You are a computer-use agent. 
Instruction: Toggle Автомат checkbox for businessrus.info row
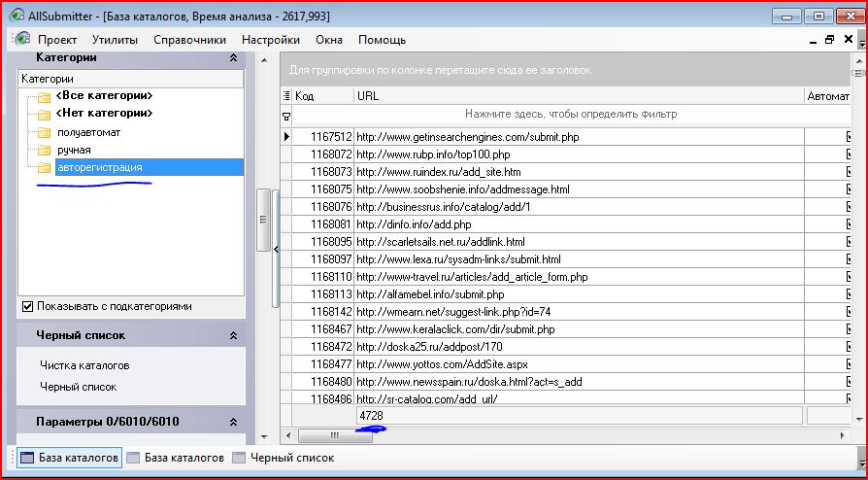pyautogui.click(x=851, y=207)
